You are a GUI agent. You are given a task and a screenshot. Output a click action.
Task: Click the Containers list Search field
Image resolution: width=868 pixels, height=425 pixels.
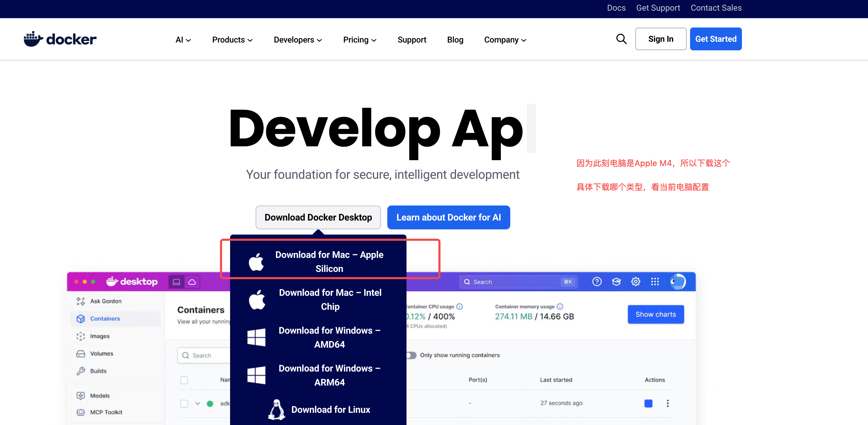[204, 355]
